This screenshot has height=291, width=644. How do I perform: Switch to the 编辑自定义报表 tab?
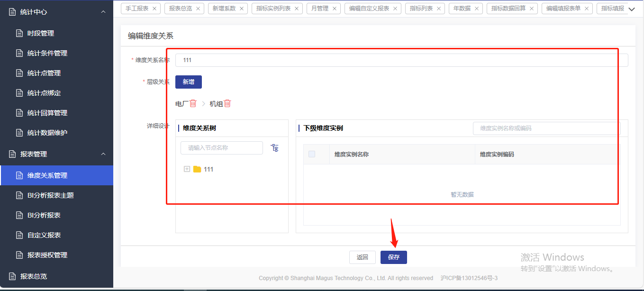pos(369,9)
